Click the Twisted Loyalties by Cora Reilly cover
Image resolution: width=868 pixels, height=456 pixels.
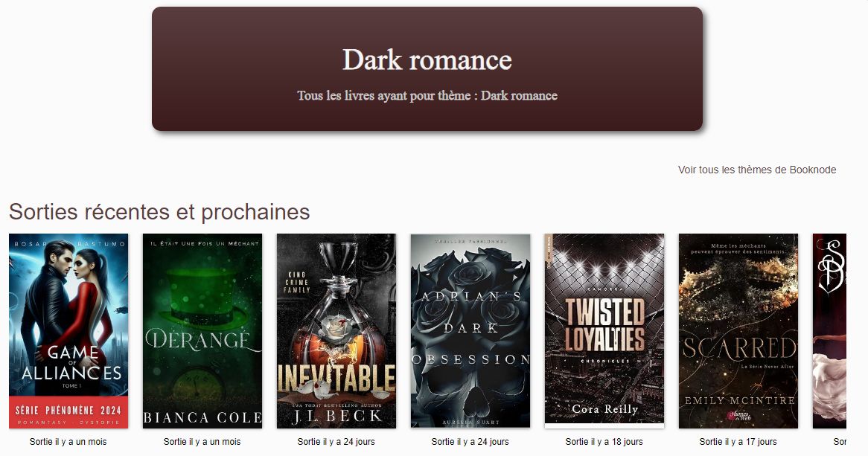604,331
